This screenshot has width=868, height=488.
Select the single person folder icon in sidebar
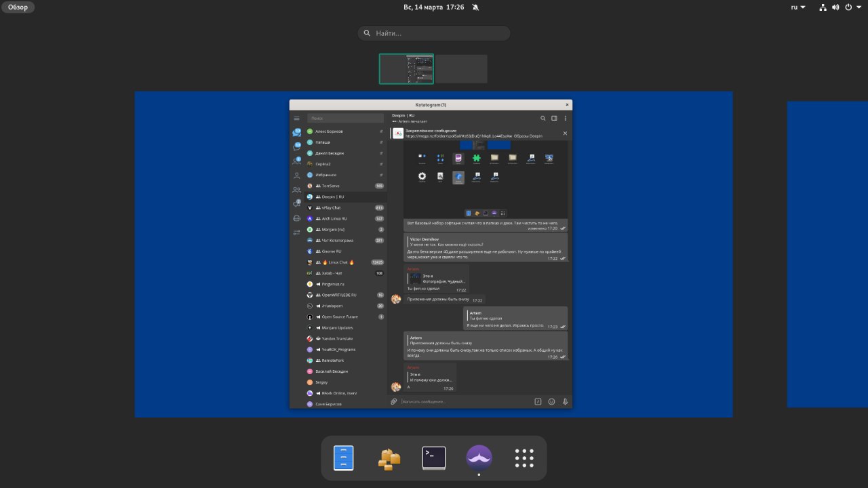[x=296, y=176]
